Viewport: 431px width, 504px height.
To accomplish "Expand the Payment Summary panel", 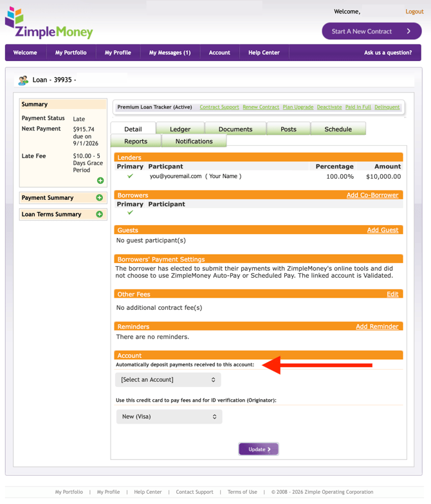I will point(99,198).
